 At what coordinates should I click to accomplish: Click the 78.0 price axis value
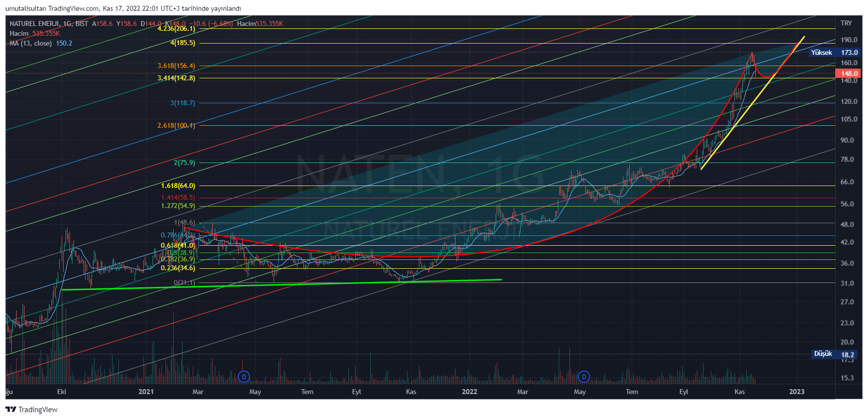tap(847, 159)
